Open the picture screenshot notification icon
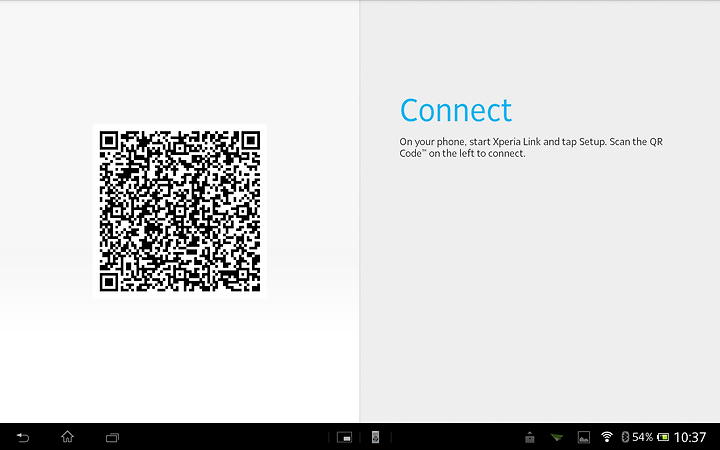The width and height of the screenshot is (720, 450). pyautogui.click(x=584, y=437)
